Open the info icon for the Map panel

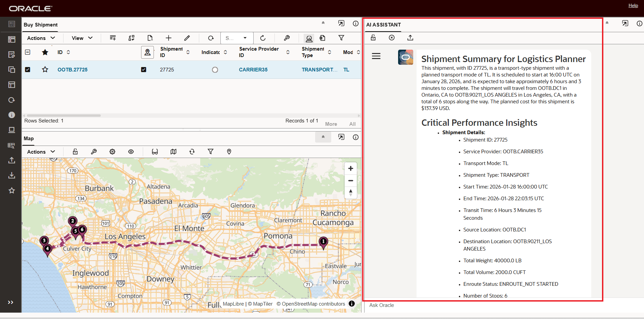pyautogui.click(x=355, y=137)
